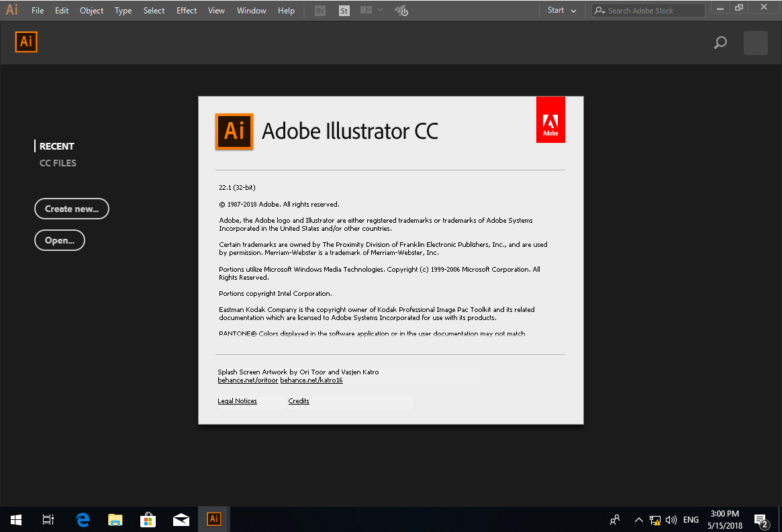Click the Ai logo in About dialog

coord(234,131)
